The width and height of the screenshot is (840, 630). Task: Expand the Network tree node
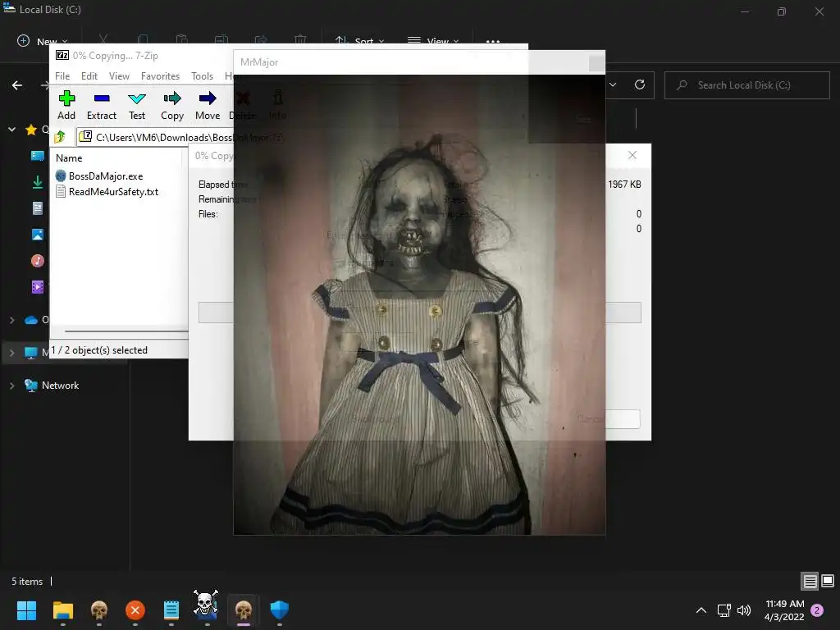[x=11, y=386]
